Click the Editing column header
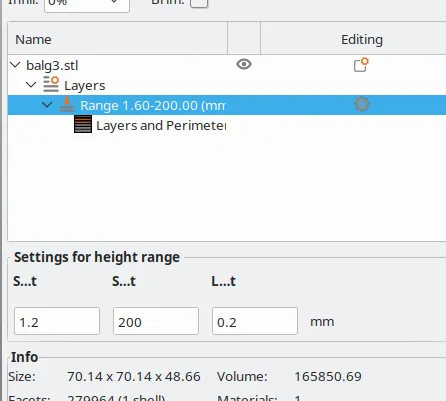446x401 pixels. click(x=362, y=39)
